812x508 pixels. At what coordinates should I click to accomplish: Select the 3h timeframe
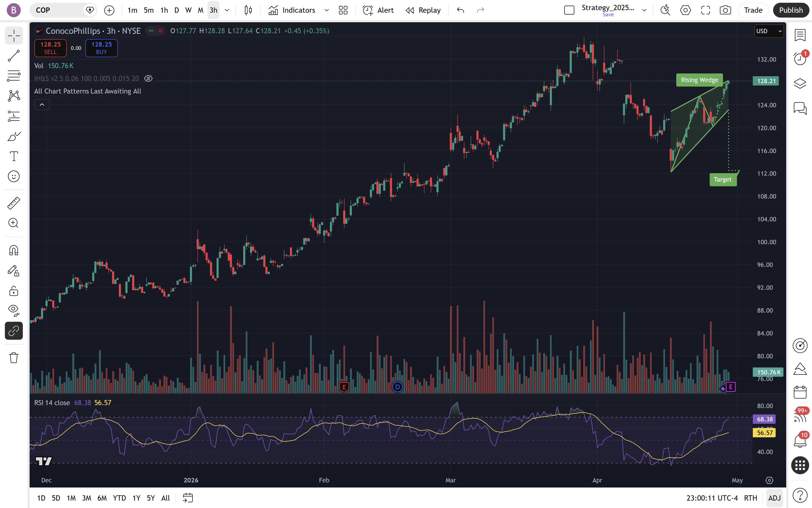[213, 10]
